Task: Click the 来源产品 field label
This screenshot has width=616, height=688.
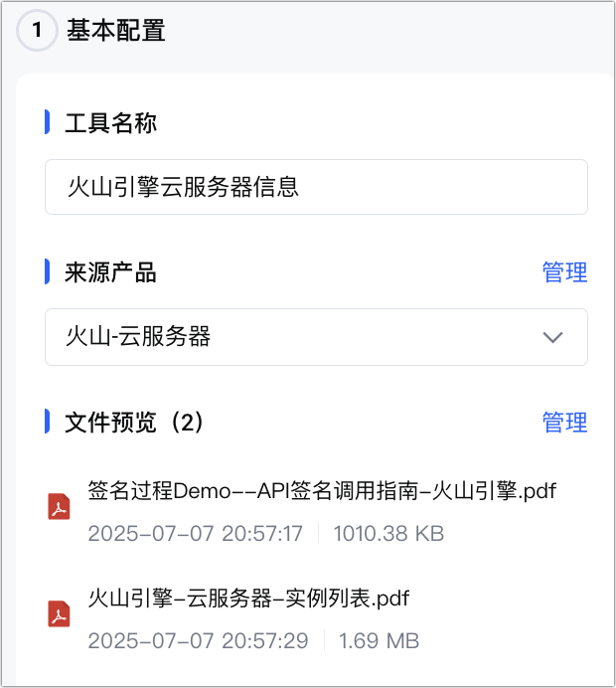Action: (110, 272)
